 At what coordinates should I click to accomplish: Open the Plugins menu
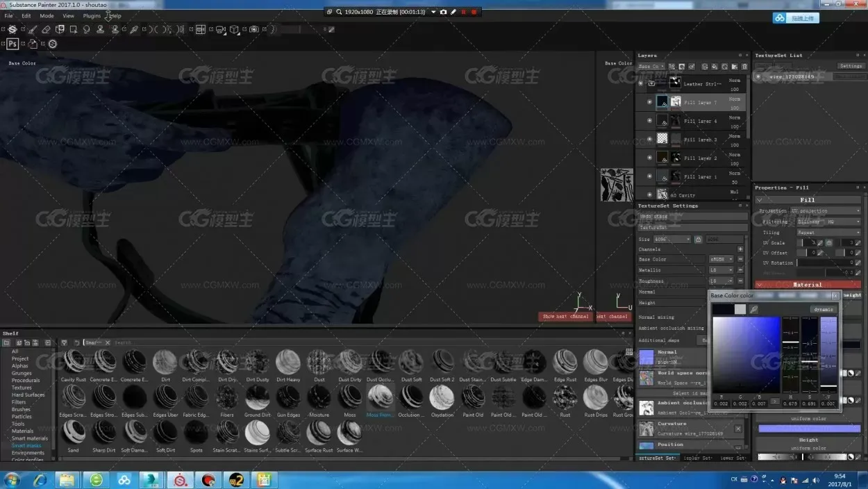(x=92, y=15)
